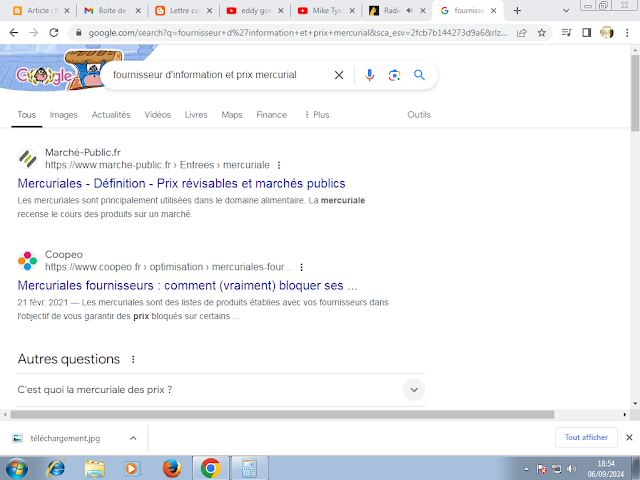640x480 pixels.
Task: Switch to the Actualités search tab
Action: 111,115
